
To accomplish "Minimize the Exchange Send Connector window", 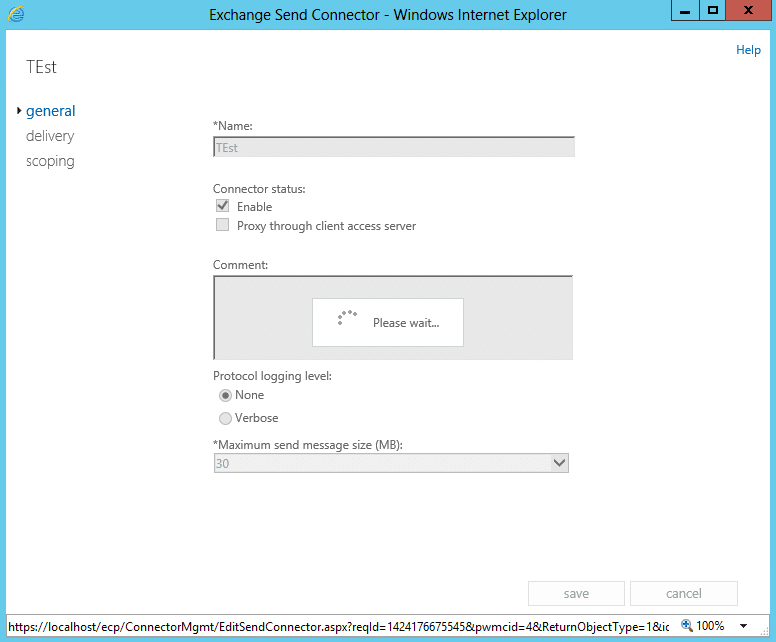I will pyautogui.click(x=685, y=10).
